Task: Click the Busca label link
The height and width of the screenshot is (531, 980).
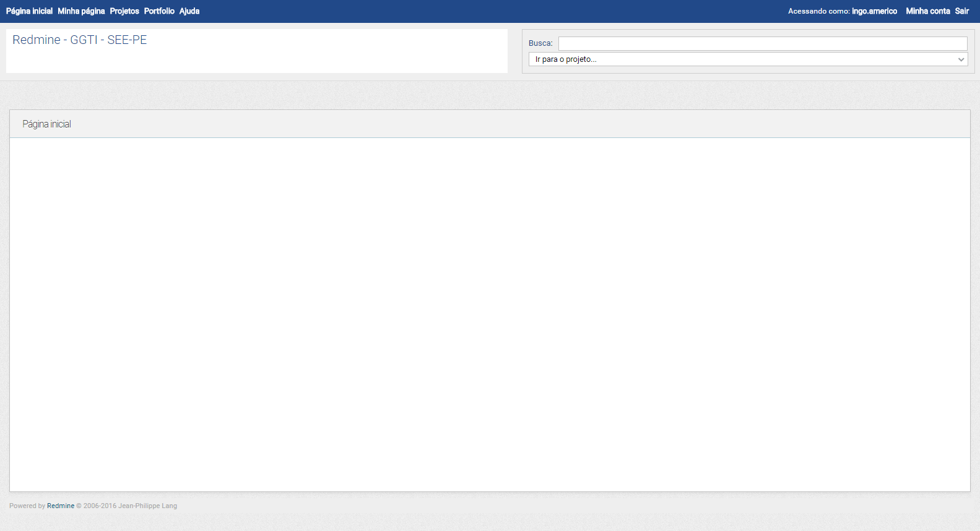Action: (539, 43)
